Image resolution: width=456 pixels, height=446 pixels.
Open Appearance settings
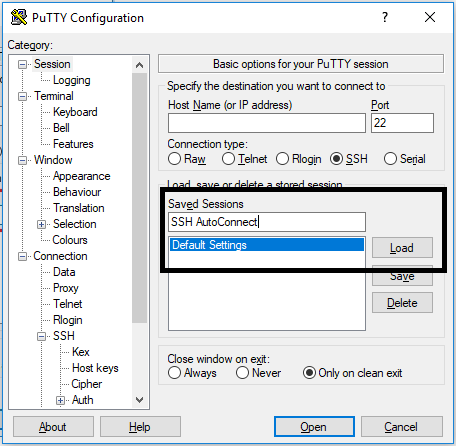click(x=82, y=176)
